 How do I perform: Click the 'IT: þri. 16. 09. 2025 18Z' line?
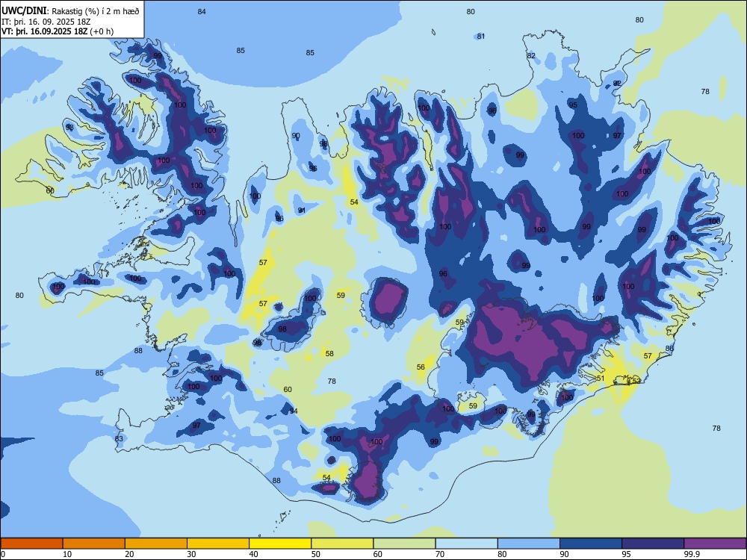pyautogui.click(x=46, y=22)
